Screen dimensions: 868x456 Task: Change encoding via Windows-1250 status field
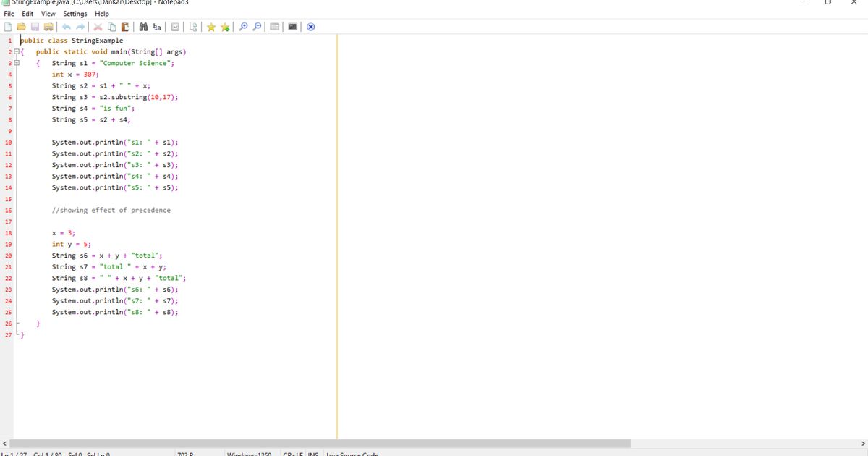click(248, 454)
